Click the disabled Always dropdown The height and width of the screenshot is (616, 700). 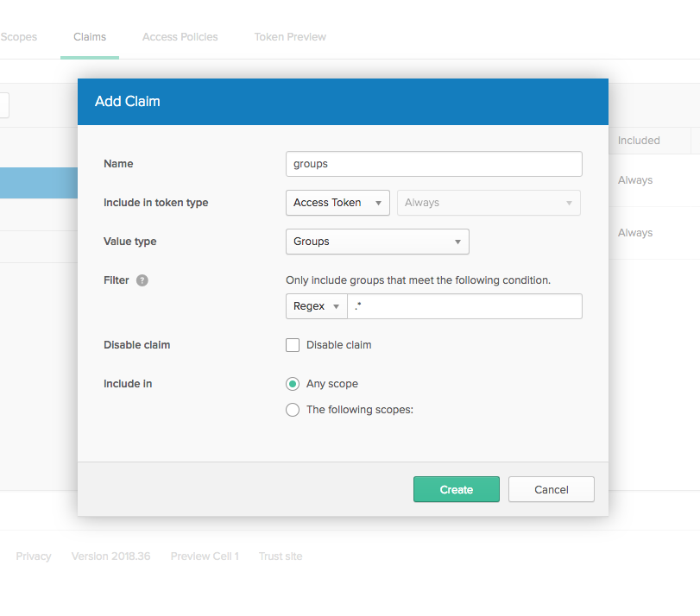coord(488,203)
